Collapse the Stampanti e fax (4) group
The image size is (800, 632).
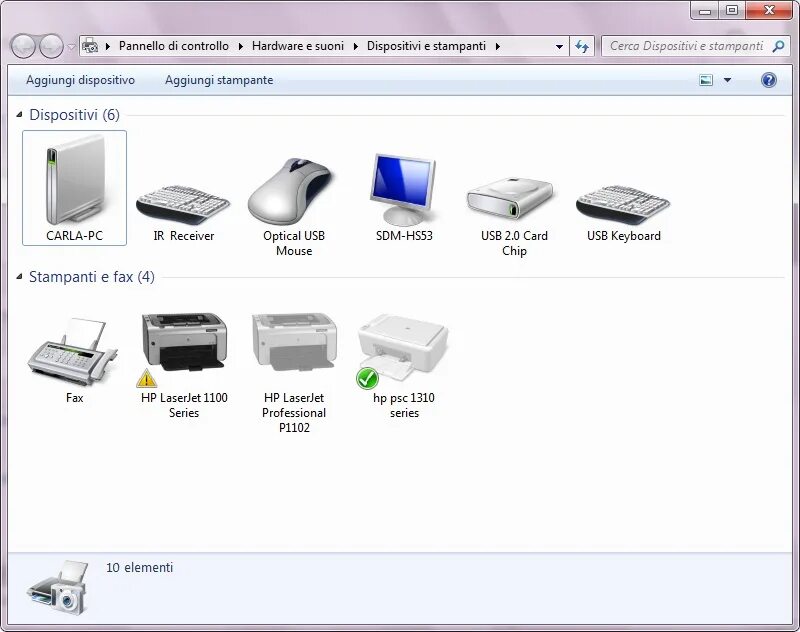tap(19, 277)
